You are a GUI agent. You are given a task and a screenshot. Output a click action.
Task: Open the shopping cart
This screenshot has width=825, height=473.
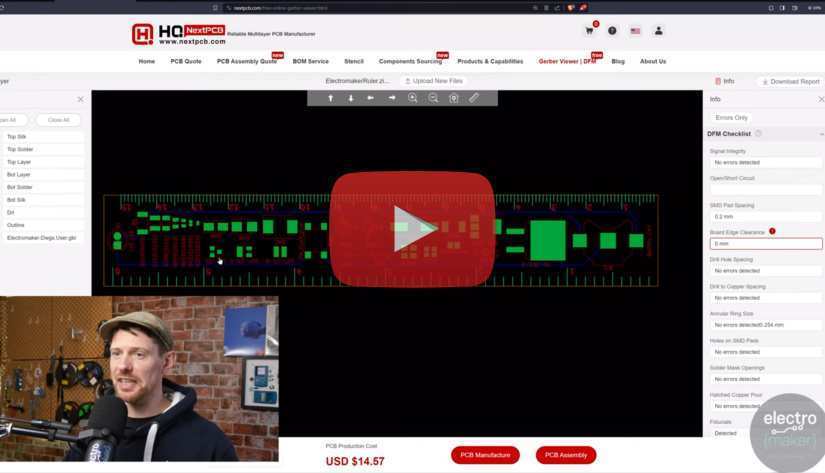click(590, 31)
